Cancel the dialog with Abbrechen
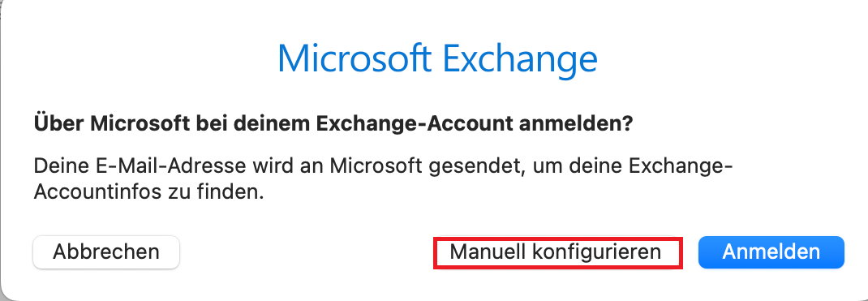868x301 pixels. 106,252
